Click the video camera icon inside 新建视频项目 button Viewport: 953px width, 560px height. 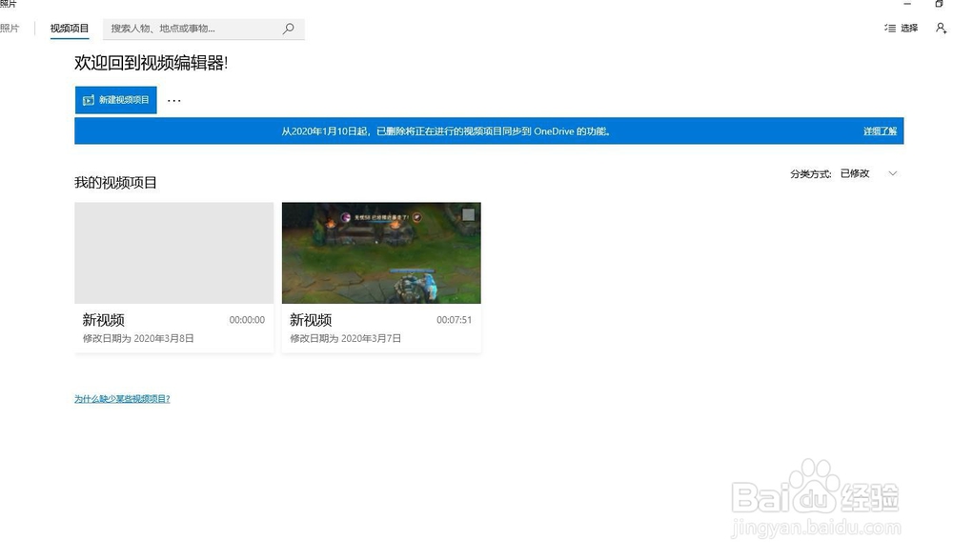87,99
